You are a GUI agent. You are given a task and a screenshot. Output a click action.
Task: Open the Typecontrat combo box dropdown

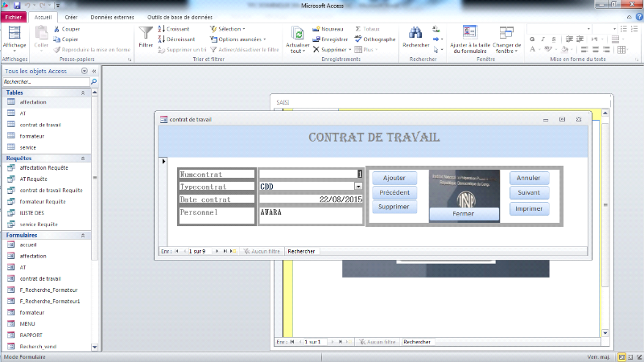click(359, 186)
